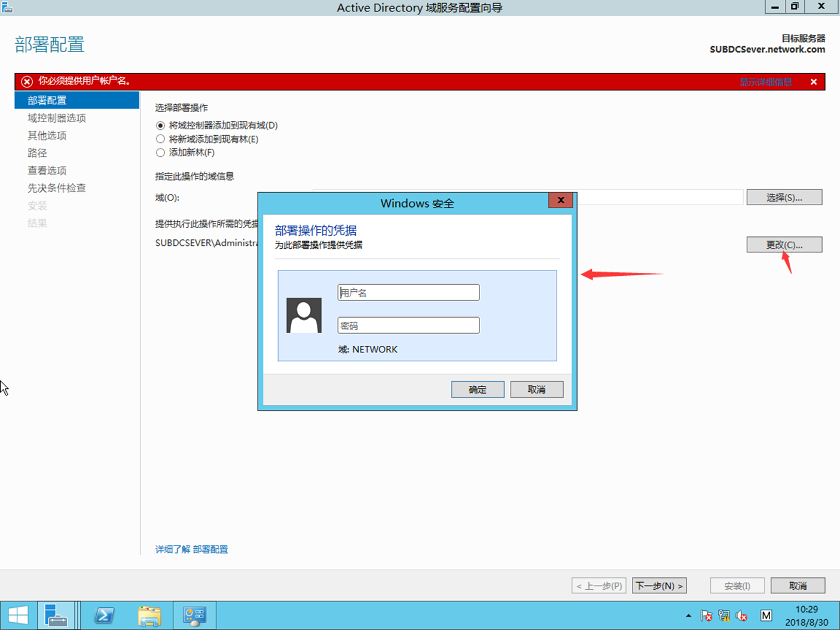Minimize the configuration wizard window
The width and height of the screenshot is (840, 630).
pyautogui.click(x=775, y=7)
